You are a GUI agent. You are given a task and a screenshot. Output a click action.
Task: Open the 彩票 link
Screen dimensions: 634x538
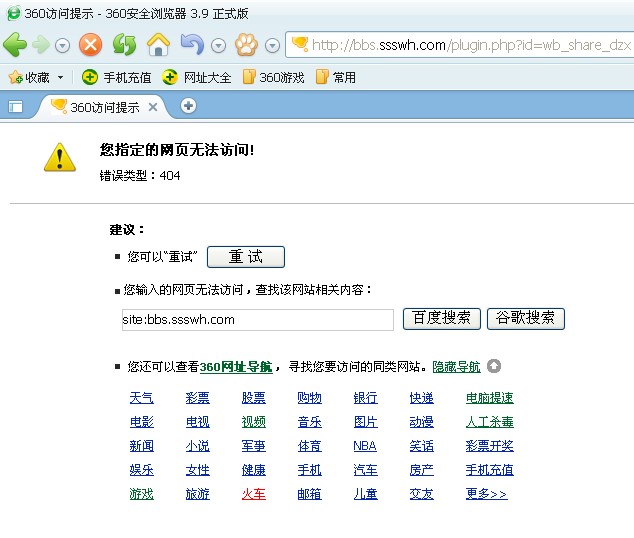[197, 398]
